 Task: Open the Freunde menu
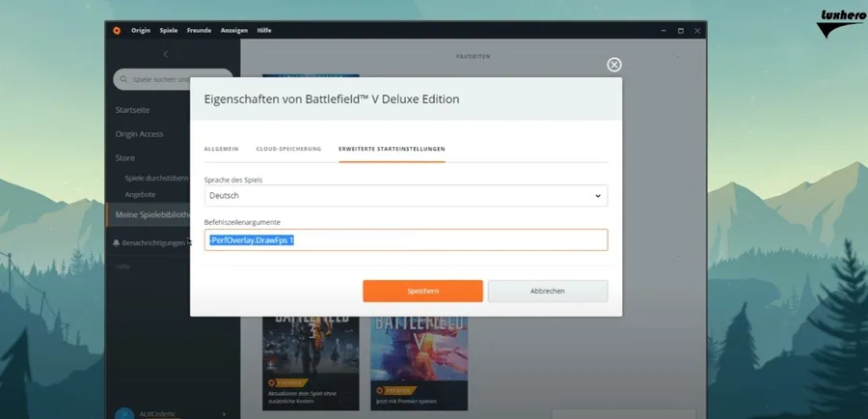coord(200,31)
